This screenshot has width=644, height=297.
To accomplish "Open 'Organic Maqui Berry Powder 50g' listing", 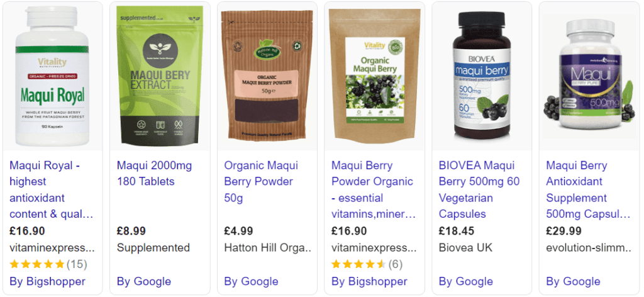I will (261, 182).
